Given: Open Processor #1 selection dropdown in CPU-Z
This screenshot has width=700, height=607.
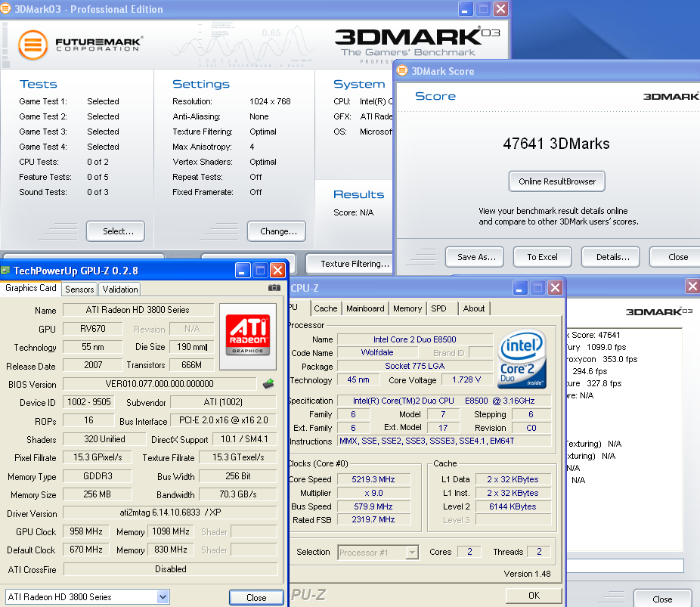Looking at the screenshot, I should tap(413, 553).
